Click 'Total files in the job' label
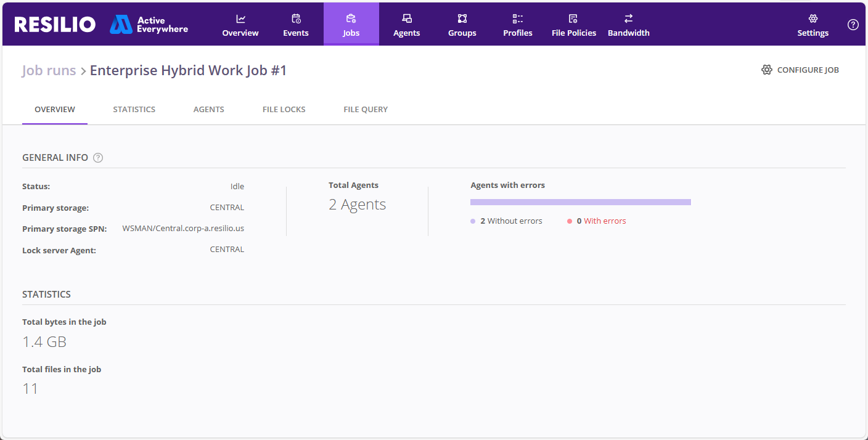 click(62, 370)
